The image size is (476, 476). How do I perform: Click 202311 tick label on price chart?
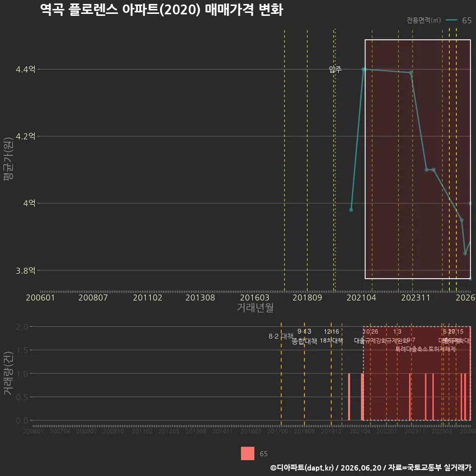point(416,297)
